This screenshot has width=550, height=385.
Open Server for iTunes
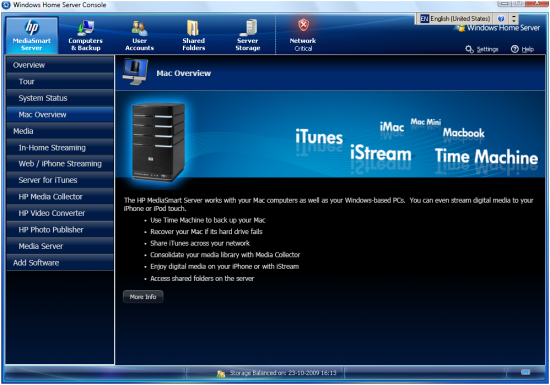(x=60, y=180)
